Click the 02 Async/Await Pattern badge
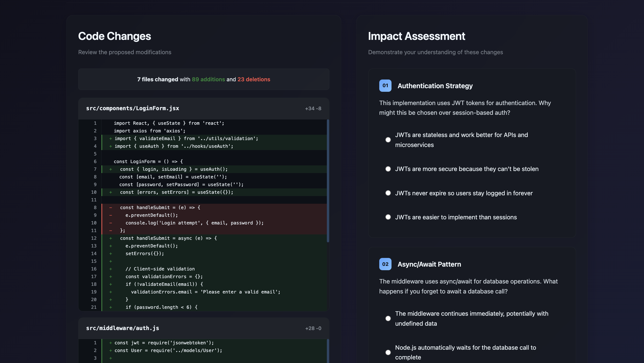 pos(385,264)
